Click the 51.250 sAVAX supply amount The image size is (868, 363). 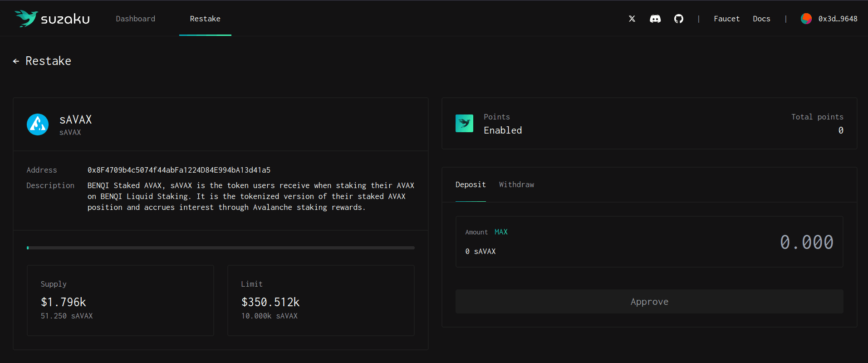(x=67, y=316)
